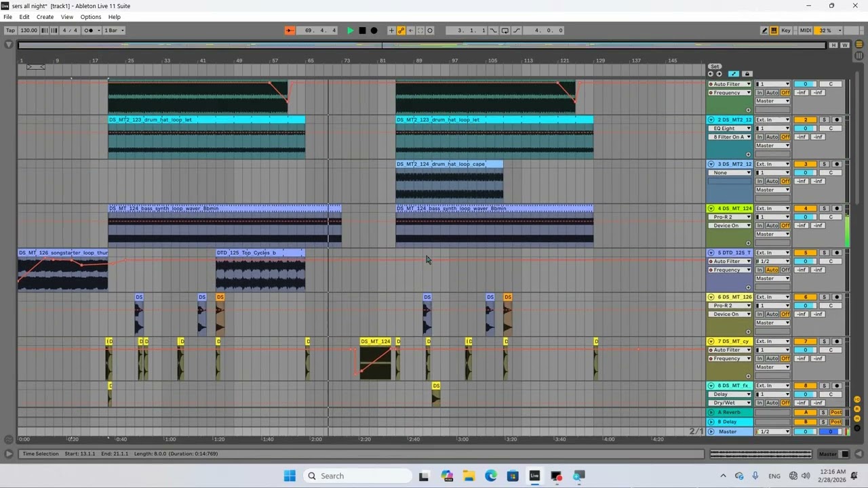This screenshot has height=488, width=868.
Task: Open File Explorer from taskbar
Action: pos(469,476)
